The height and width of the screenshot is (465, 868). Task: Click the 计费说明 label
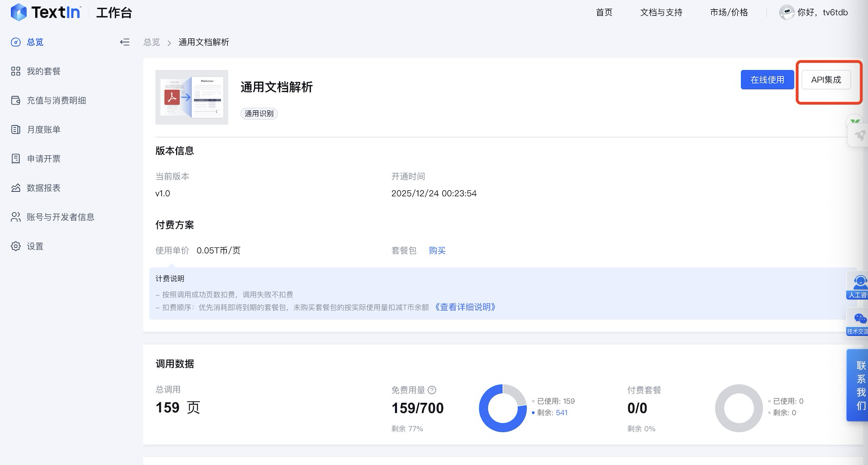[x=170, y=278]
